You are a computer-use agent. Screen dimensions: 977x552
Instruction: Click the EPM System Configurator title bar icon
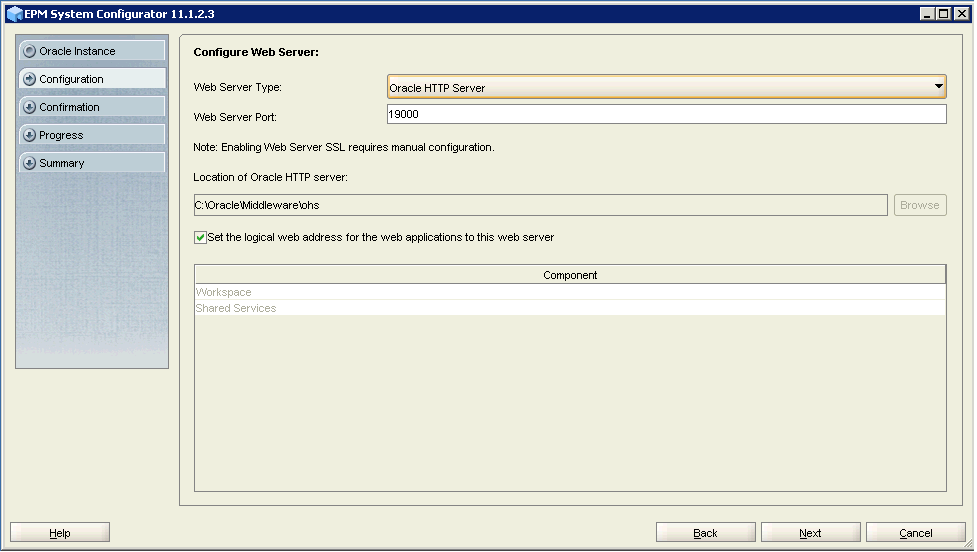[13, 14]
